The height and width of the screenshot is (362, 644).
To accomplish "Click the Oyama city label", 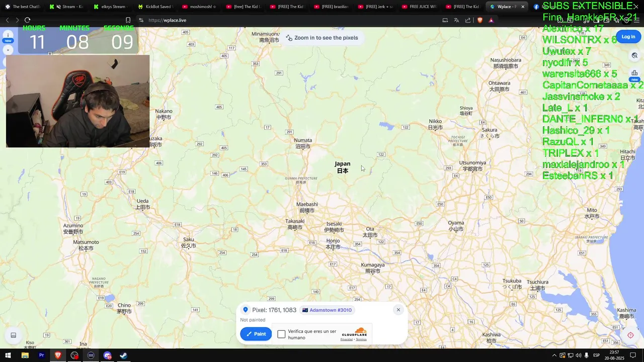I will pos(456,225).
